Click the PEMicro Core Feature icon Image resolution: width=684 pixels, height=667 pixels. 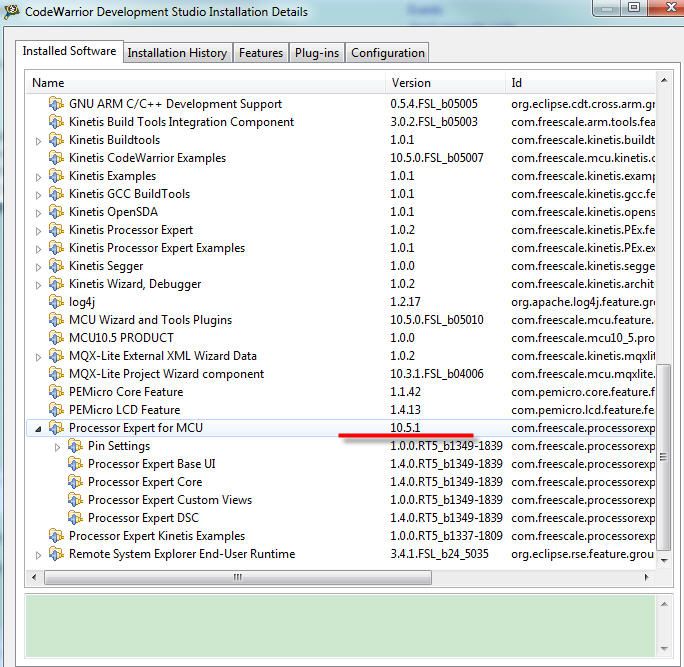coord(56,392)
